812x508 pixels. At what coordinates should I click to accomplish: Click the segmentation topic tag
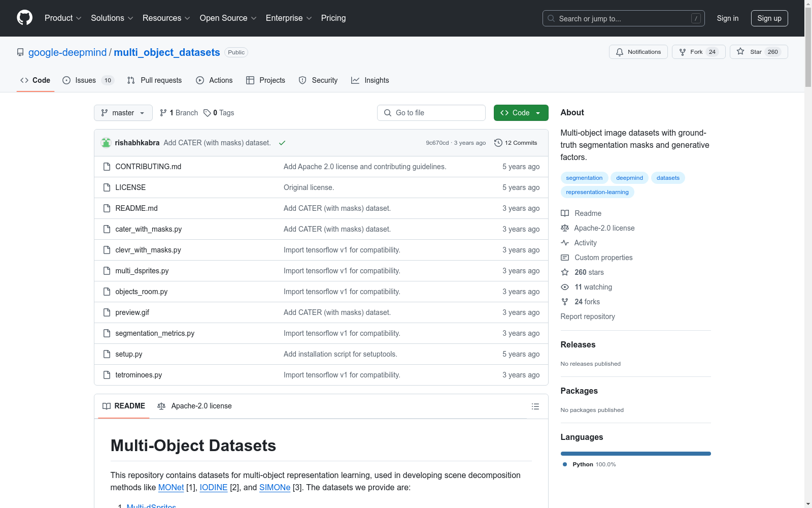[x=584, y=178]
